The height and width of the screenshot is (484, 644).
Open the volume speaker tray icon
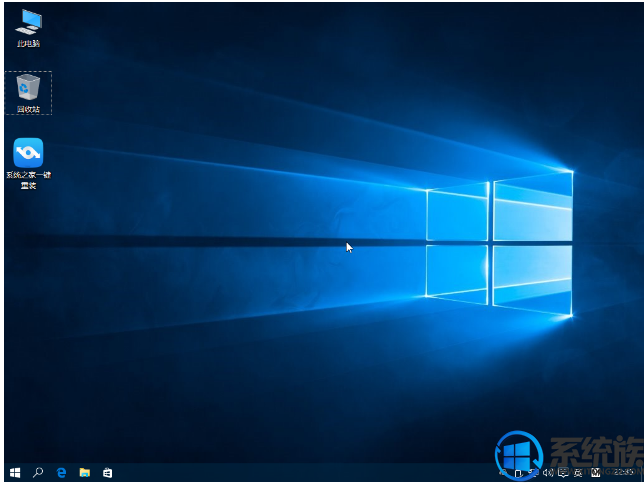tap(548, 472)
